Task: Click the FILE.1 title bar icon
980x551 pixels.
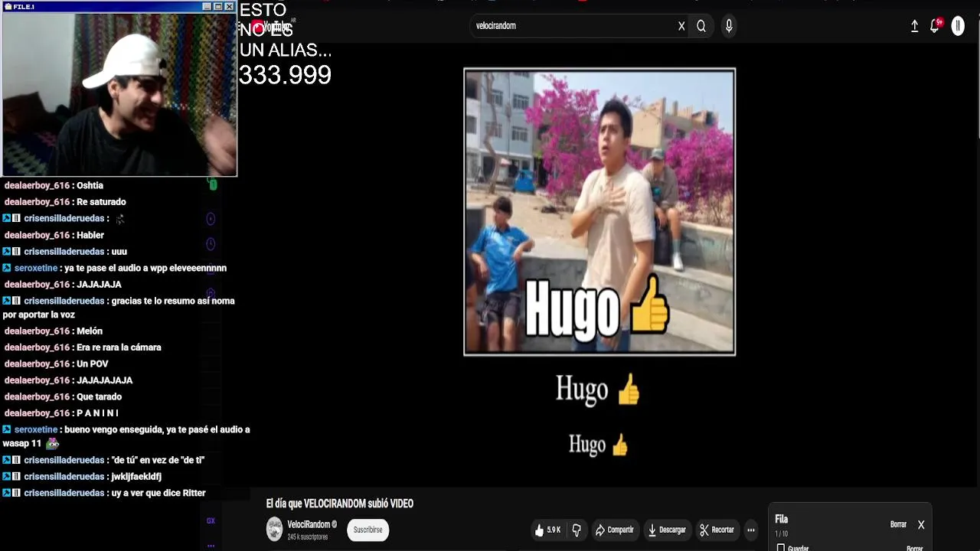Action: 8,7
